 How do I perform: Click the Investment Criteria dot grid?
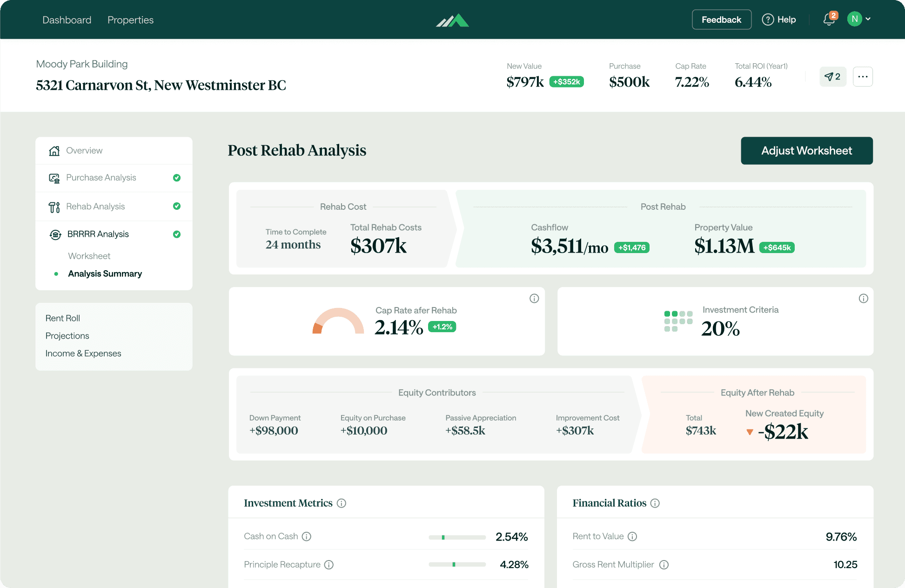pyautogui.click(x=678, y=321)
